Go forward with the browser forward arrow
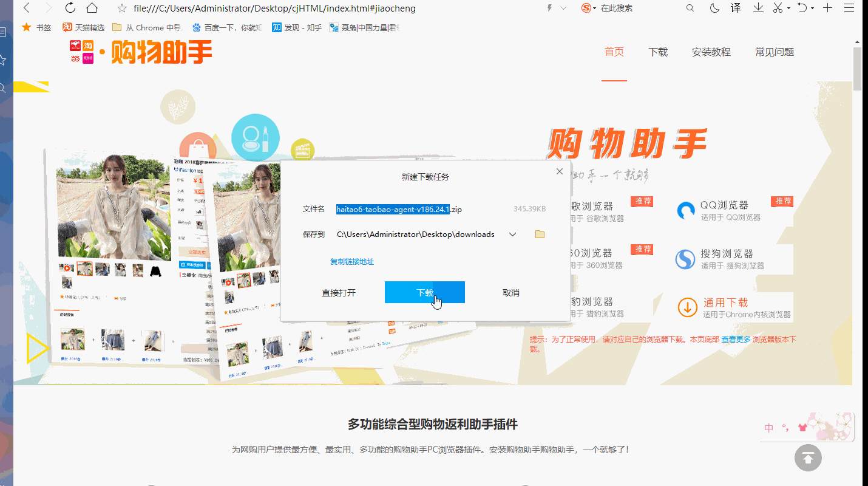The height and width of the screenshot is (486, 868). tap(48, 8)
